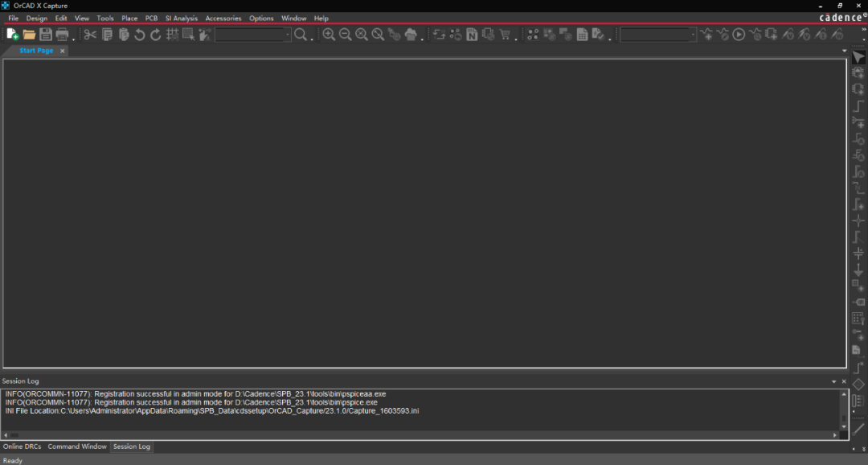
Task: Select the pointer tool in right toolbar
Action: 858,57
